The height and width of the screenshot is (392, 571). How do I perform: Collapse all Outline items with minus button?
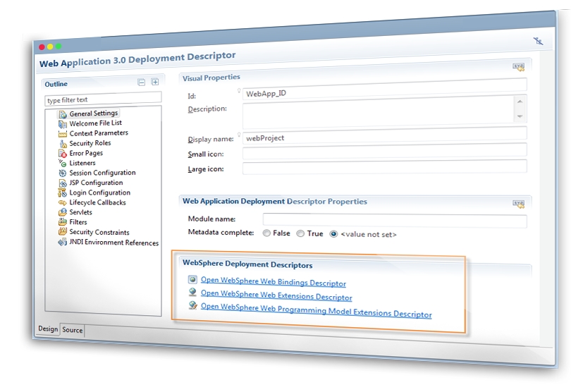click(x=142, y=82)
